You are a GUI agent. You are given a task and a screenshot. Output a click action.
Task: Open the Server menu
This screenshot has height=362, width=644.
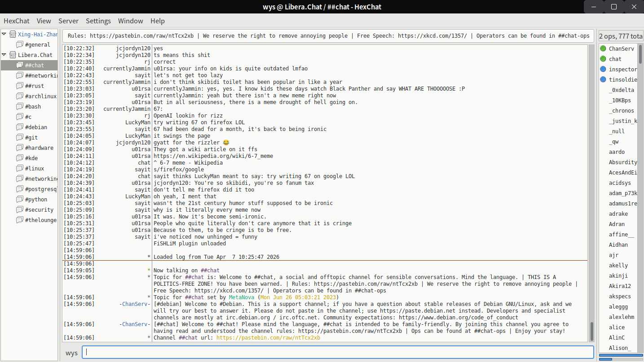[68, 21]
